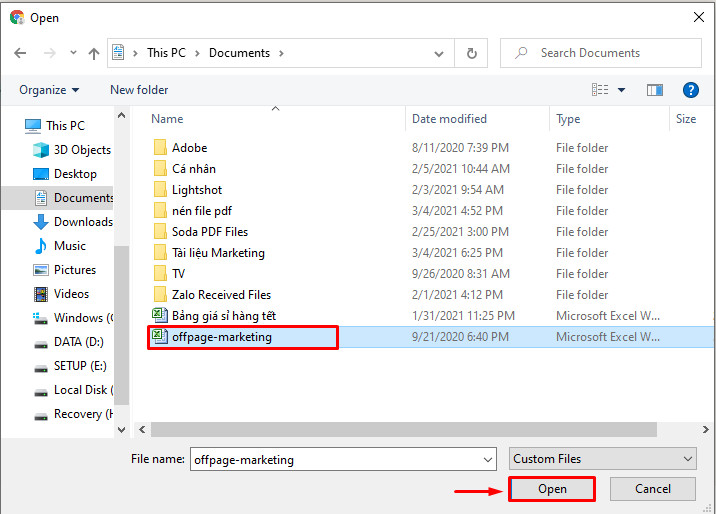This screenshot has width=716, height=514.
Task: Go back using the back arrow
Action: (21, 53)
